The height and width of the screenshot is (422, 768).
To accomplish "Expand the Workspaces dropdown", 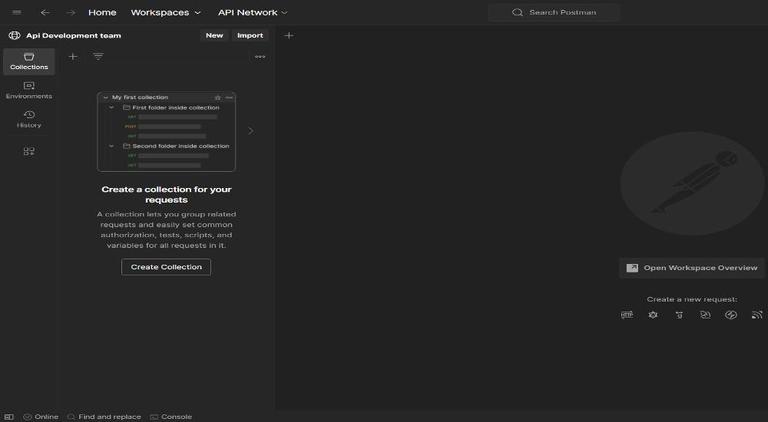I will (166, 13).
